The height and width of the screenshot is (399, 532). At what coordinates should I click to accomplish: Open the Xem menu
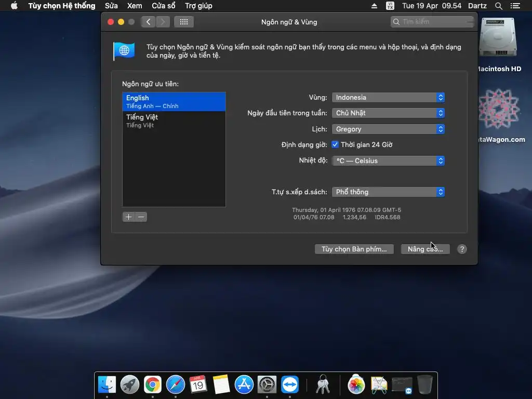point(135,6)
